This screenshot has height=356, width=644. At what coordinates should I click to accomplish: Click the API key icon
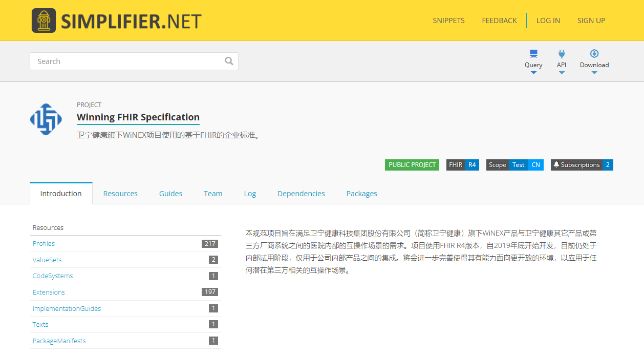click(562, 53)
